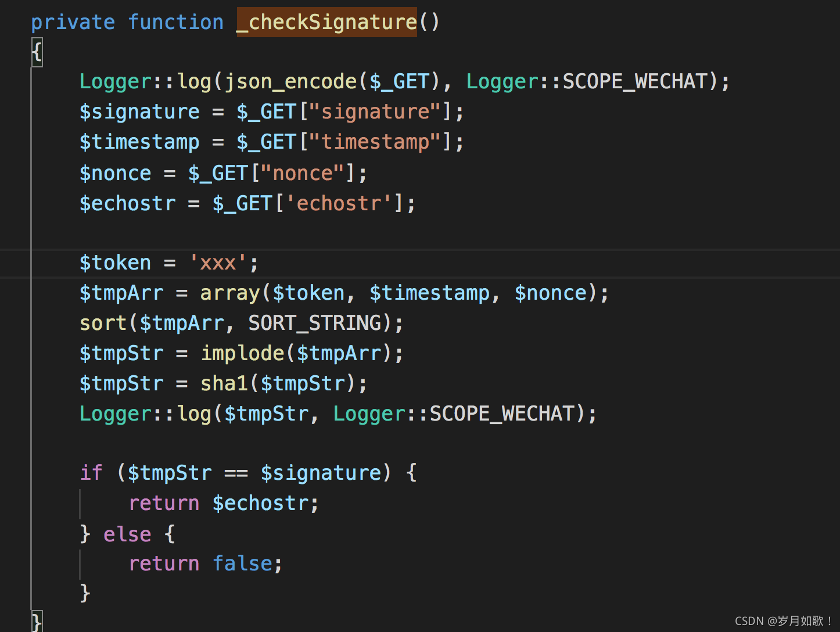Click the sort function call
Screen dimensions: 840x632
point(103,323)
